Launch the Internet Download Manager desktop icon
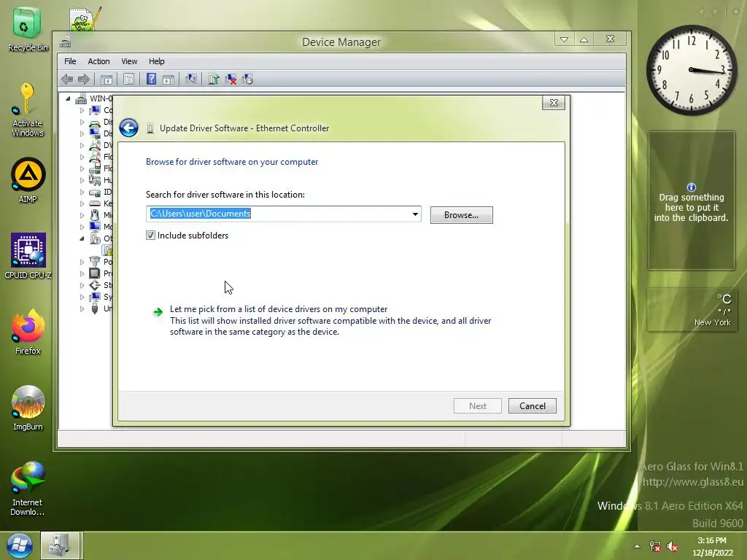 coord(27,489)
